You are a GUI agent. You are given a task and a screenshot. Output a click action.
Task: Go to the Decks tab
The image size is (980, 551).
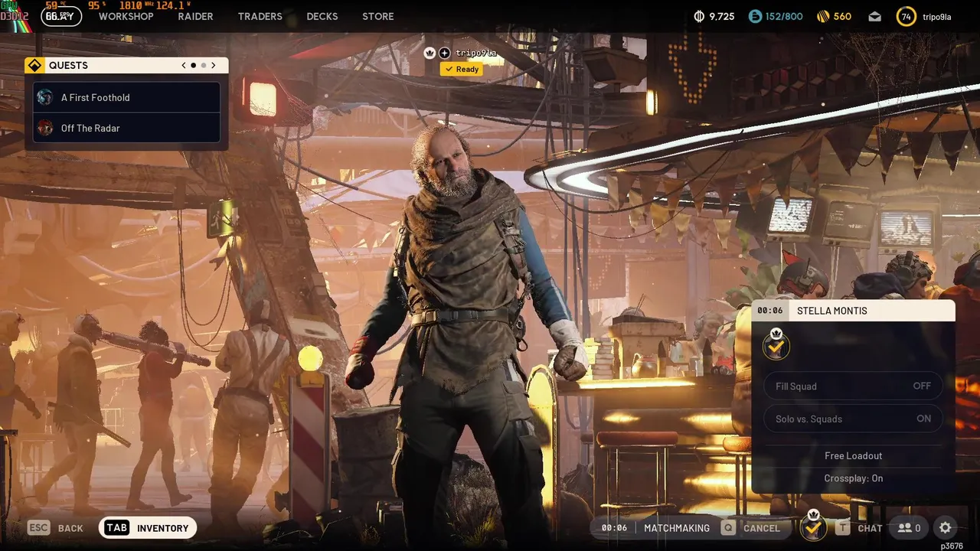(322, 16)
